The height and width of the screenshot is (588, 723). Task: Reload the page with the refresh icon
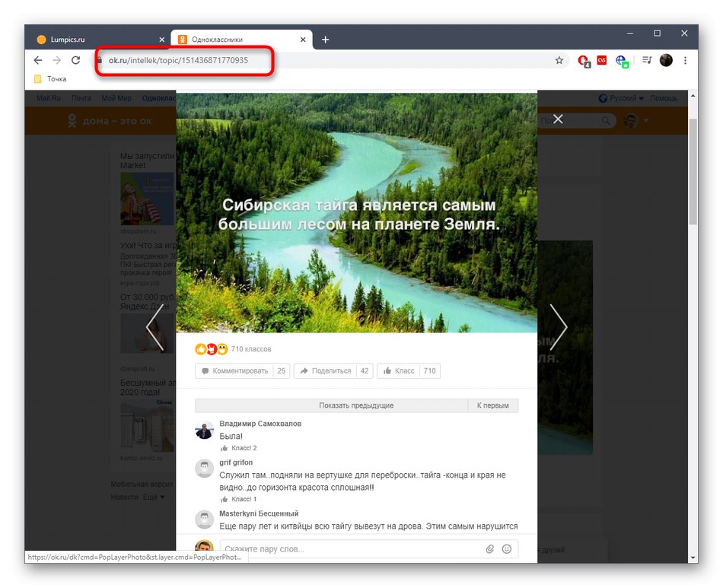[x=75, y=60]
